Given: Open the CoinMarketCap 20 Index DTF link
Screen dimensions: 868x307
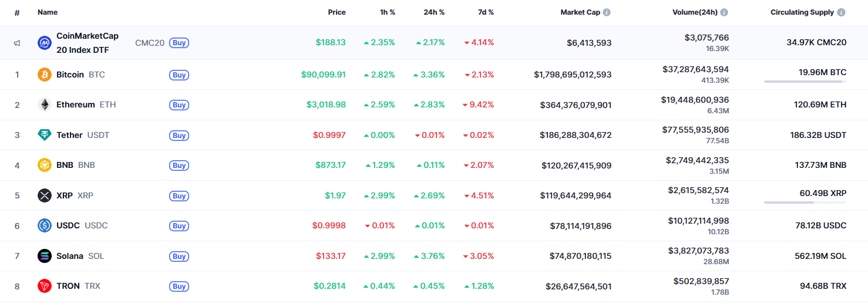Looking at the screenshot, I should 87,43.
